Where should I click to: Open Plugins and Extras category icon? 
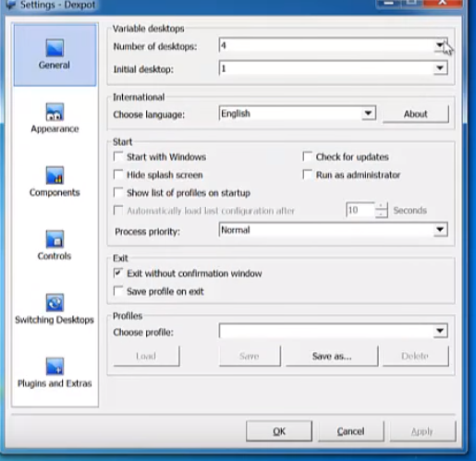[x=55, y=367]
